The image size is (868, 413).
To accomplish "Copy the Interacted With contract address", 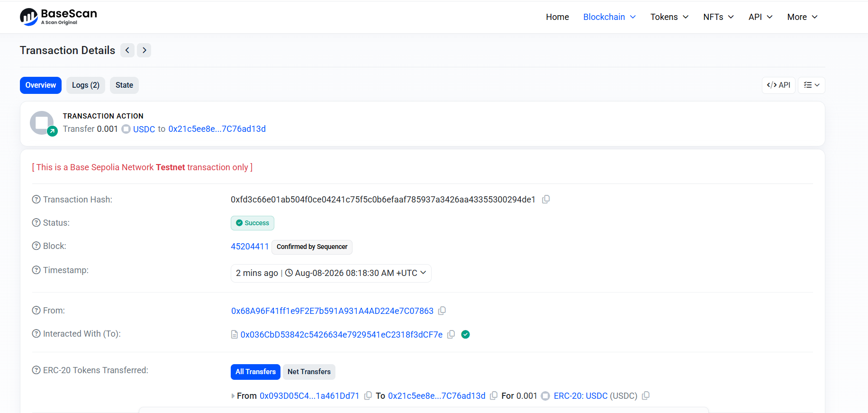I will (x=451, y=334).
